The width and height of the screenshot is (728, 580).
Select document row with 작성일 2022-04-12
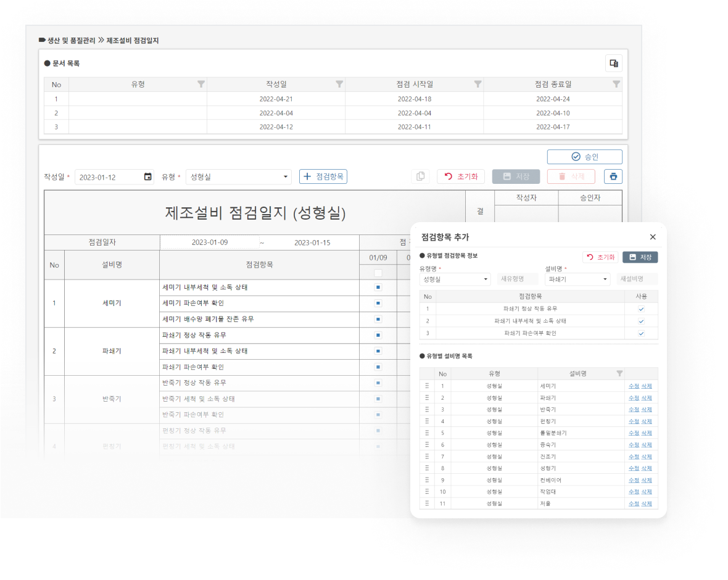pos(333,126)
